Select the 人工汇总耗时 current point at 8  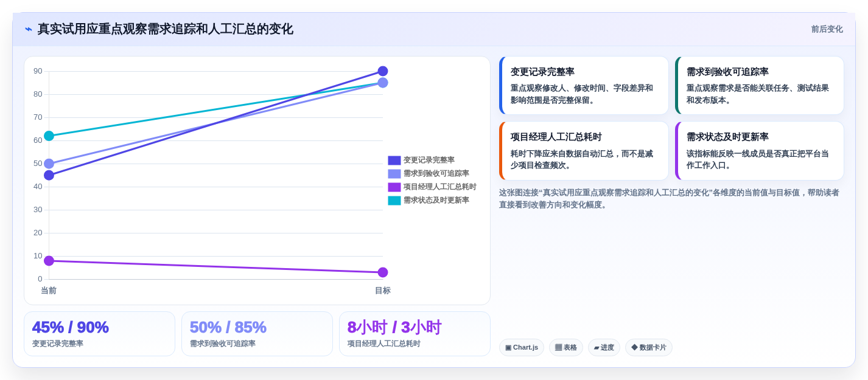49,261
